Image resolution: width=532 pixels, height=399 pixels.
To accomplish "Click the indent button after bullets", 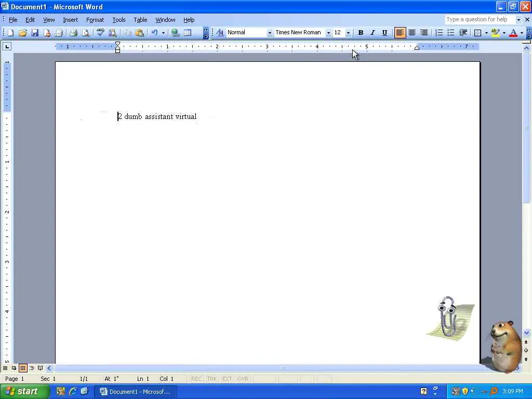I will pos(463,33).
